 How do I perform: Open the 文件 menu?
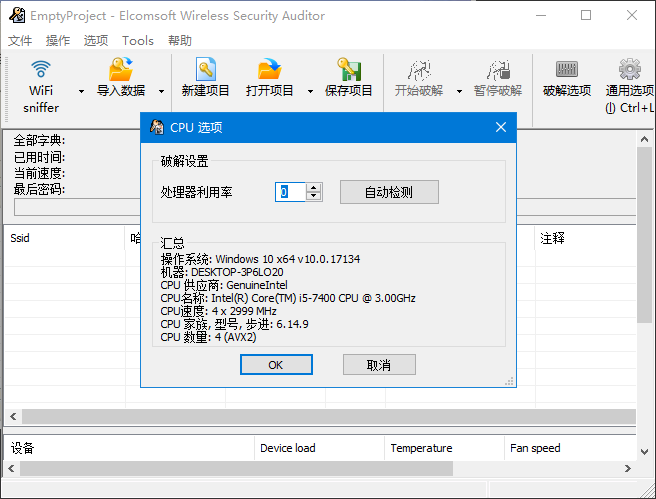tap(20, 41)
